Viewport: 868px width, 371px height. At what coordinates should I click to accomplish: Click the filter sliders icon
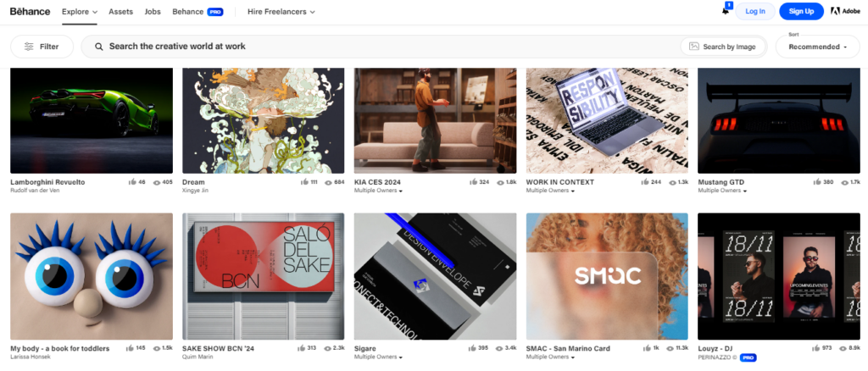[29, 47]
